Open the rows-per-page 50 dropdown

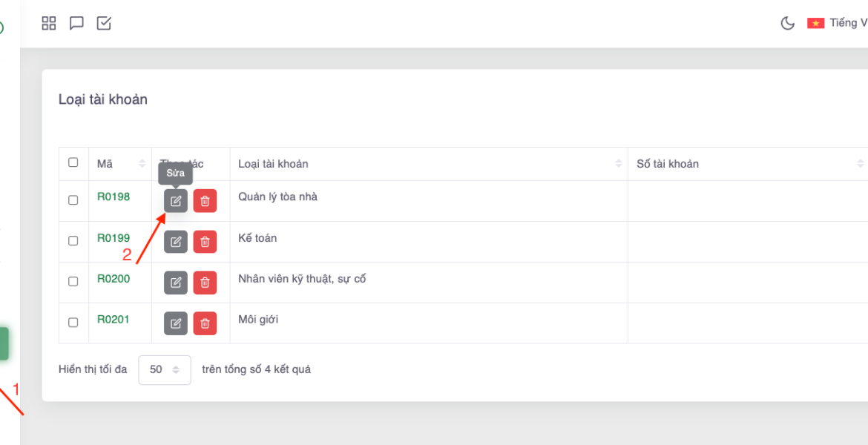pyautogui.click(x=165, y=369)
